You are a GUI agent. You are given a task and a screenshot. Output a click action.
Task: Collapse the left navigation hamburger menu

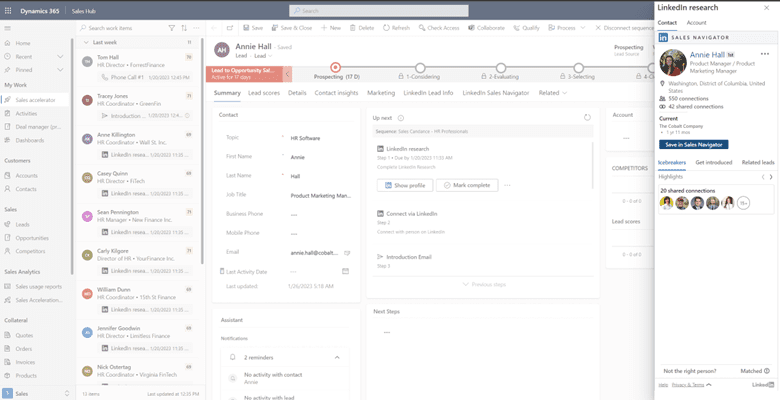[x=7, y=28]
